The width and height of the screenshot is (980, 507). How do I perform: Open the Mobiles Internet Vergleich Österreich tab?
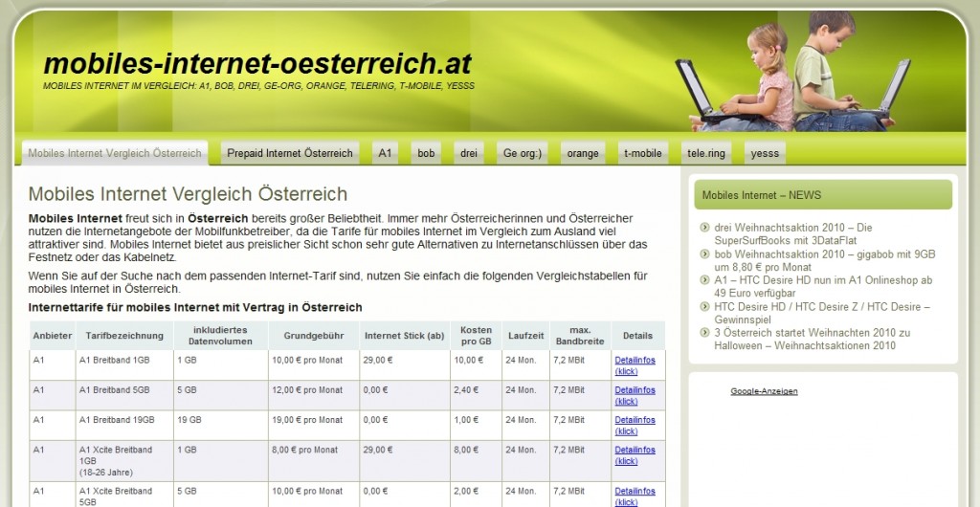tap(115, 153)
